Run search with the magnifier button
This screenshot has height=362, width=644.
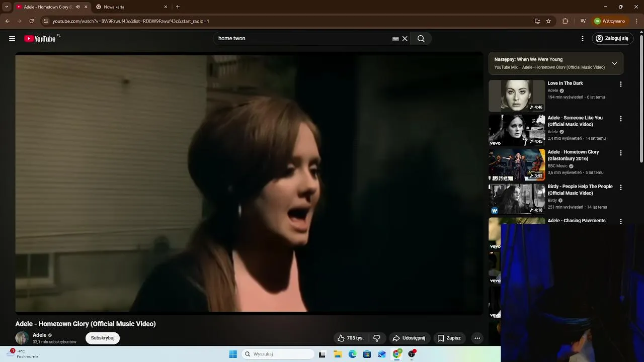click(x=421, y=39)
